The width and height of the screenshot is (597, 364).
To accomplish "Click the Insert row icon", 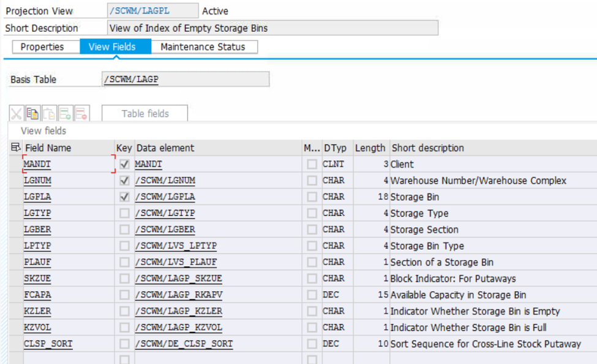I will click(66, 113).
